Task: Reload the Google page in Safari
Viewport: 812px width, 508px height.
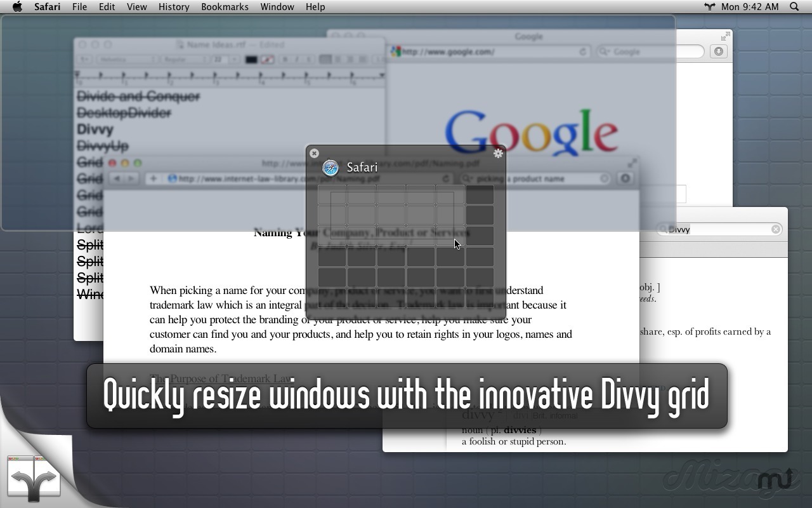Action: (582, 51)
